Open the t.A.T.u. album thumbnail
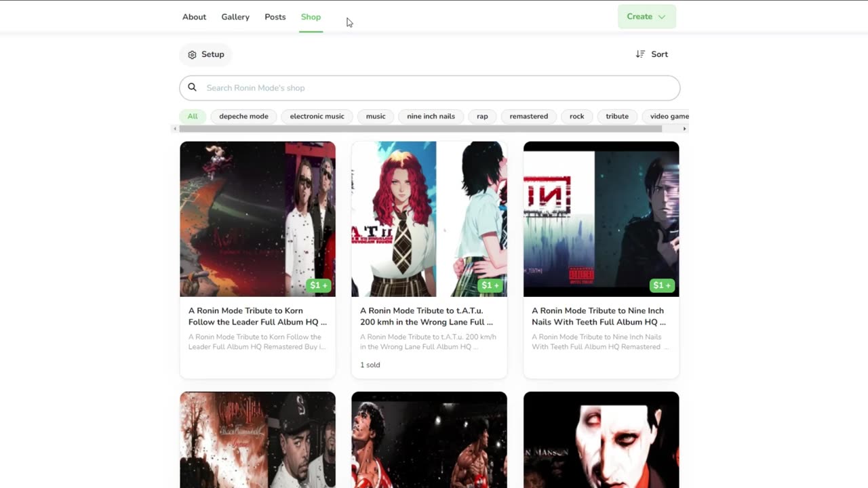This screenshot has width=868, height=488. [429, 219]
